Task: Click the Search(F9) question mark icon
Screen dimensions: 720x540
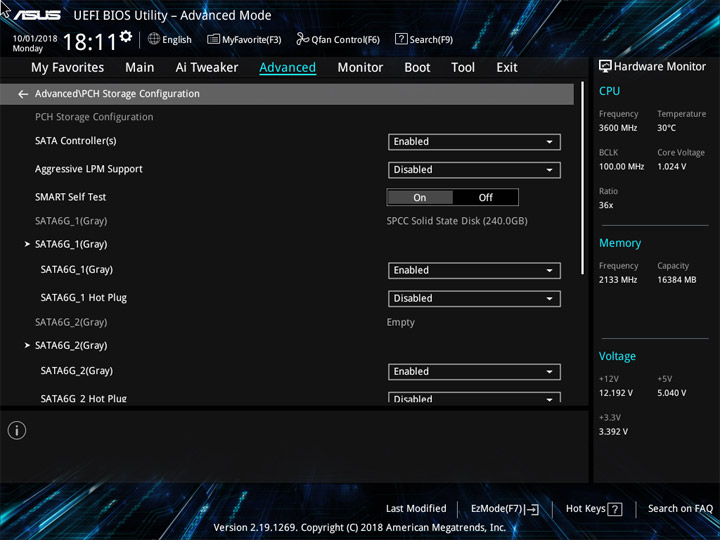Action: pyautogui.click(x=401, y=39)
